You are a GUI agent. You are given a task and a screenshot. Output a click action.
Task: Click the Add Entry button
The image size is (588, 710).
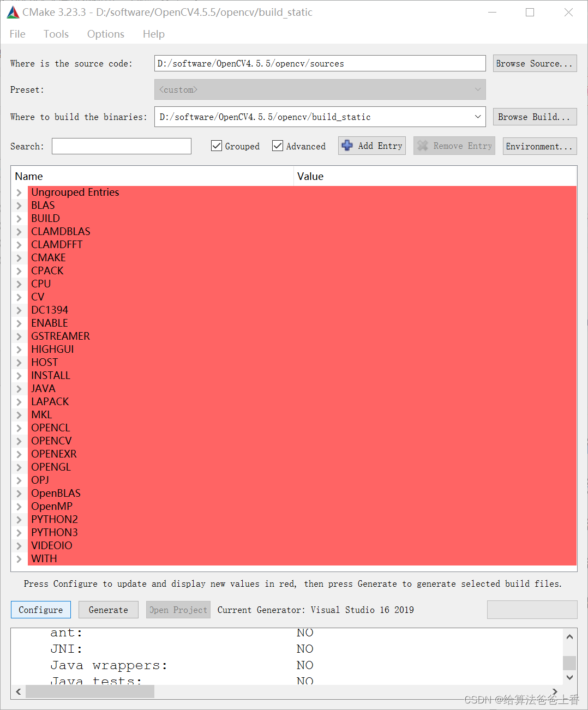[372, 146]
